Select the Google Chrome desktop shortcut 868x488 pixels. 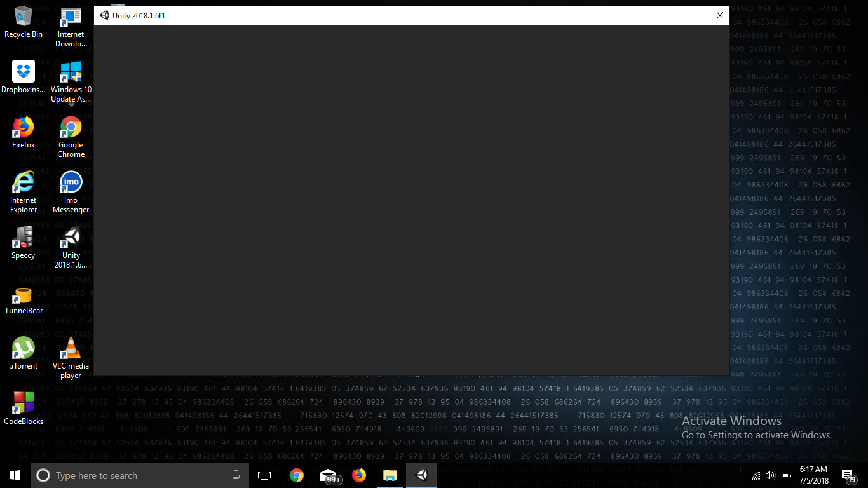tap(71, 137)
